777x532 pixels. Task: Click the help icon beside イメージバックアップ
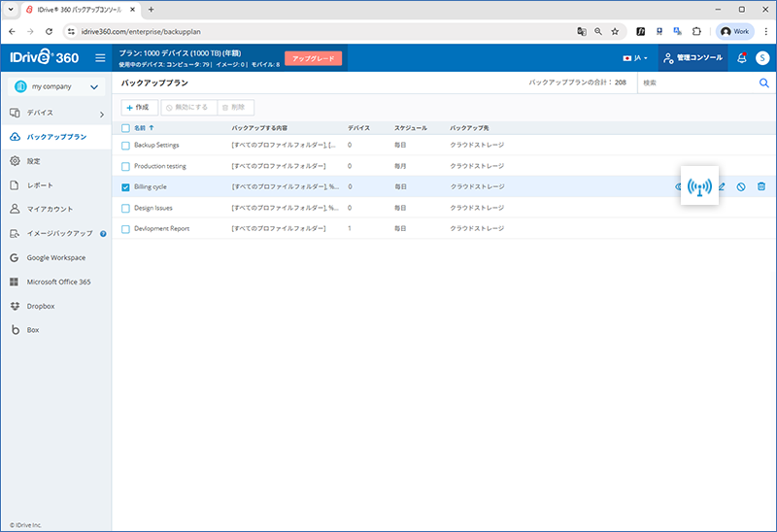pos(103,233)
